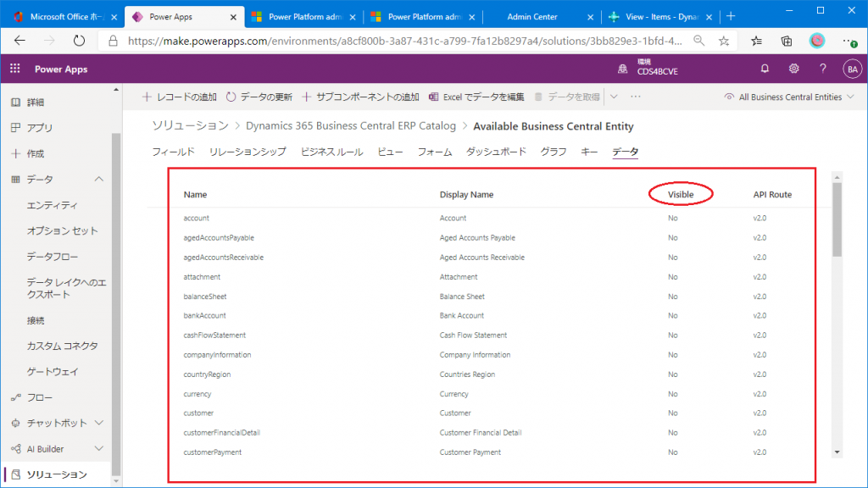The height and width of the screenshot is (488, 868).
Task: Switch to フィールド tab
Action: [x=173, y=152]
